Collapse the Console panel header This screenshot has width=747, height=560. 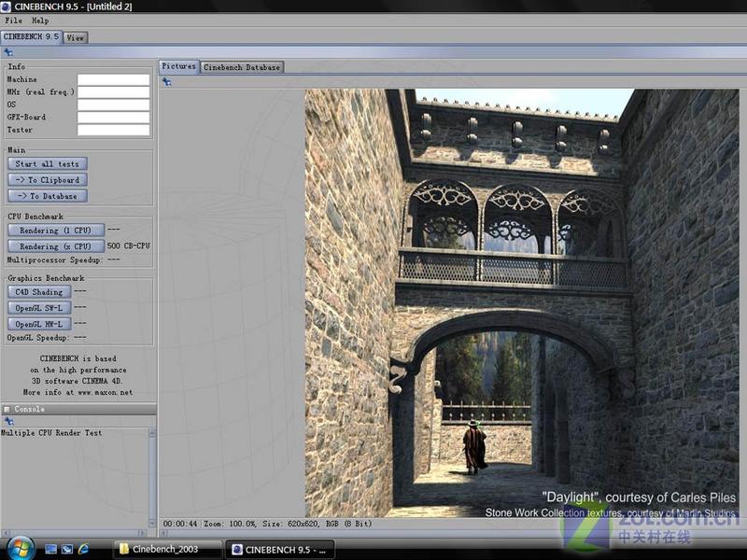tap(78, 409)
